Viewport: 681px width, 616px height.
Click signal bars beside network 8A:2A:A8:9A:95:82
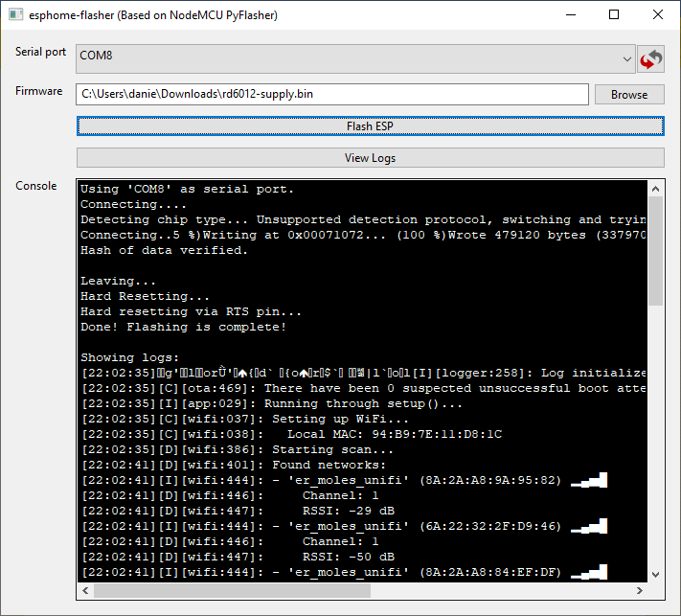point(589,481)
